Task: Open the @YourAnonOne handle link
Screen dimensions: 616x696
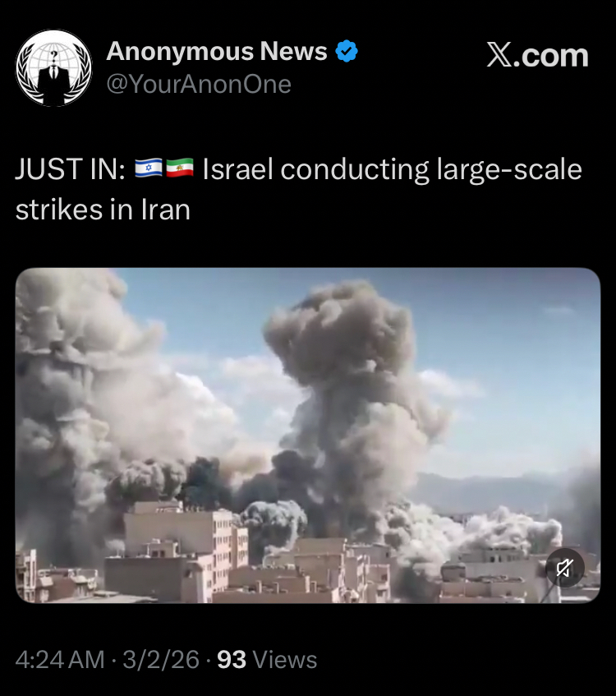Action: tap(199, 85)
